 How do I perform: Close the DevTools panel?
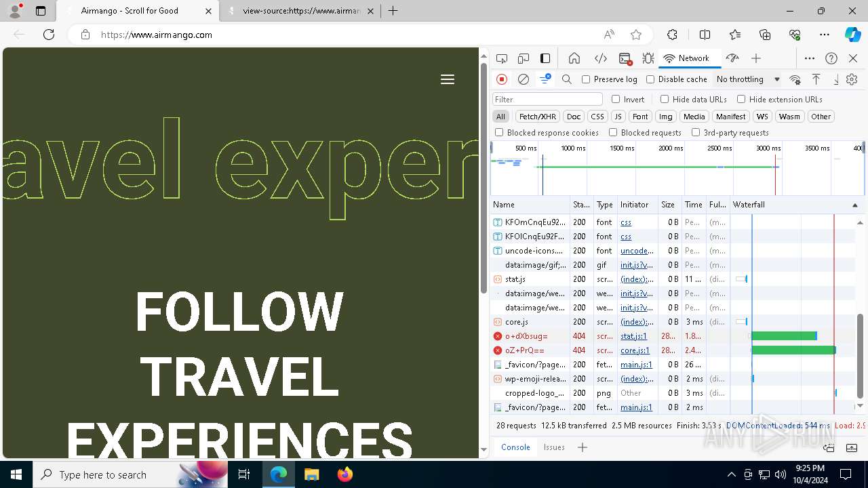[853, 58]
